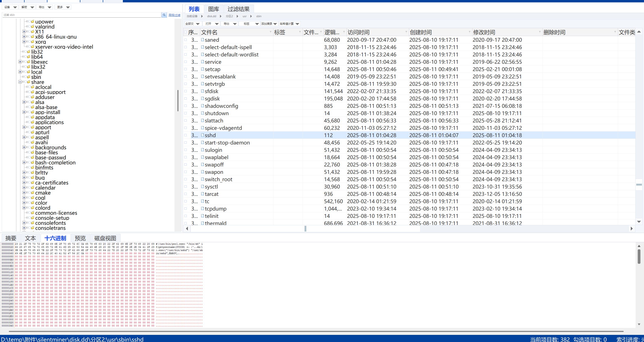Click the file icon of sysctl row
644x342 pixels.
203,186
